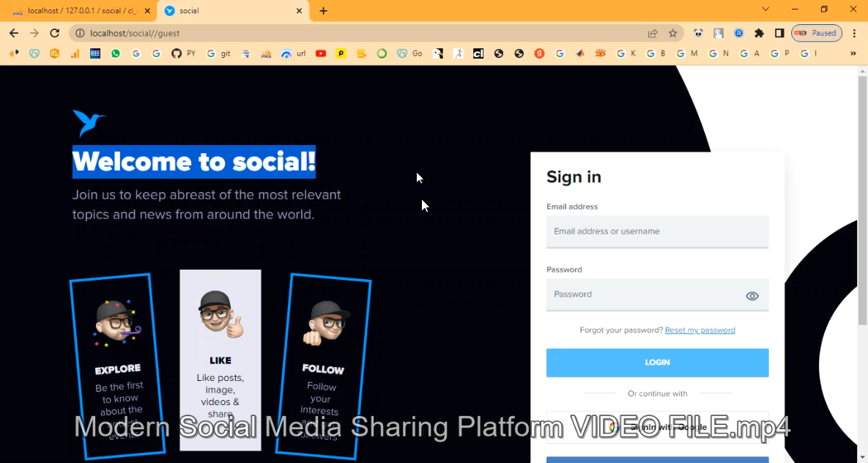Switch to the social browser tab

232,10
